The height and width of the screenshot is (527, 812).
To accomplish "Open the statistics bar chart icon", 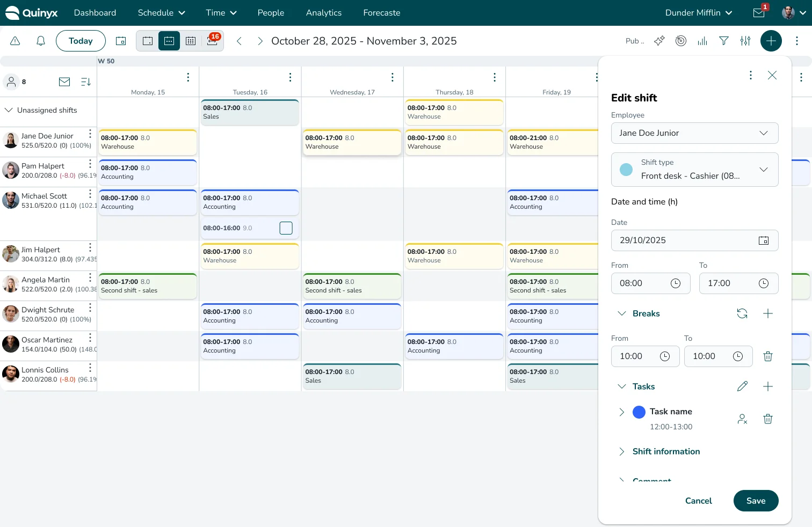I will pos(702,41).
